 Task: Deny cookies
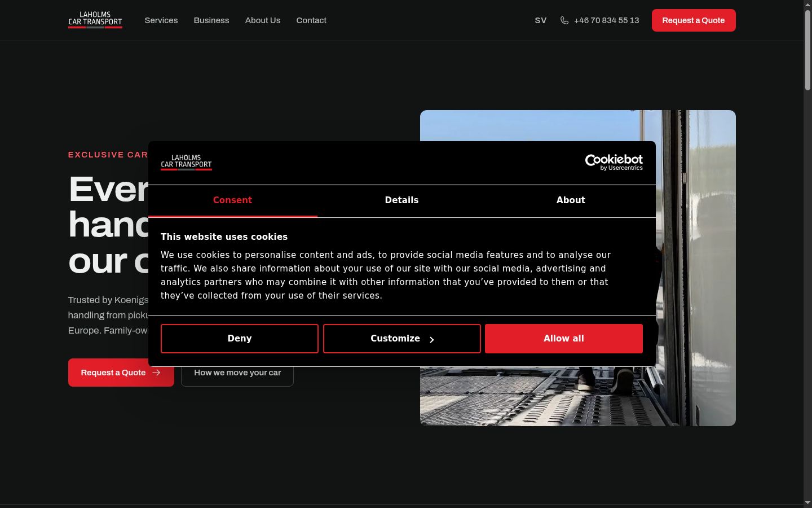[240, 339]
